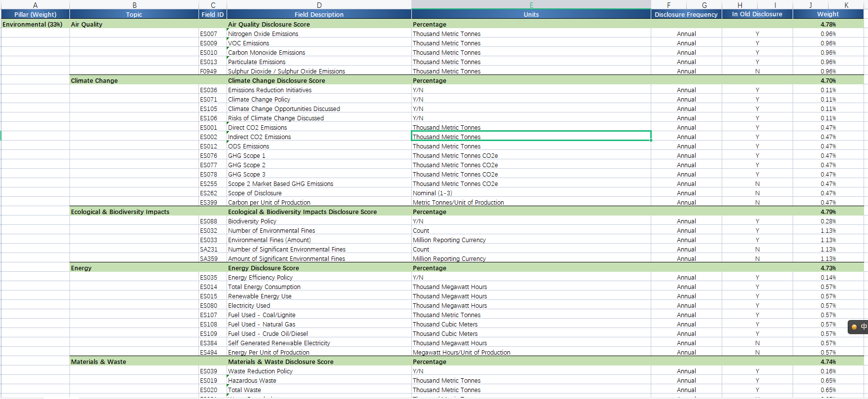Click the 'Energy Efficiency Policy' cell
The height and width of the screenshot is (399, 868).
(x=319, y=277)
